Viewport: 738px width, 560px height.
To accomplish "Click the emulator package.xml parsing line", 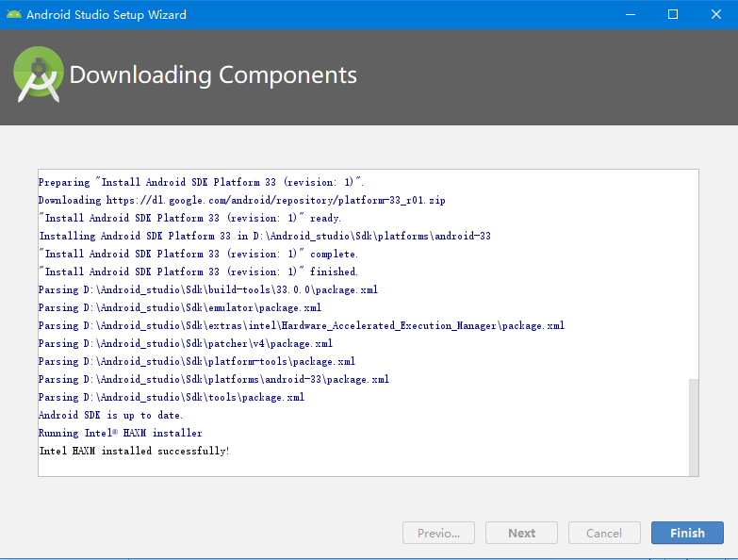I will [179, 307].
